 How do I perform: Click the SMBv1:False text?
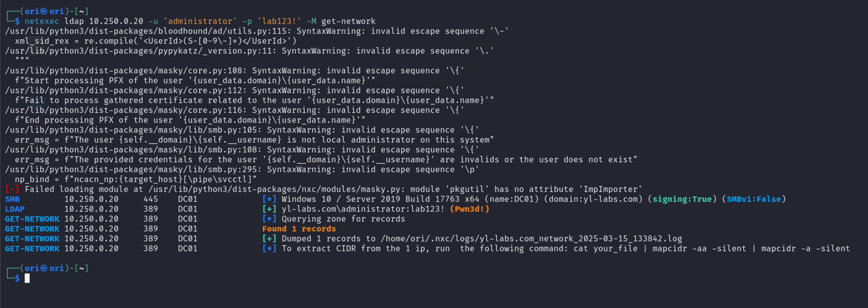pos(753,199)
